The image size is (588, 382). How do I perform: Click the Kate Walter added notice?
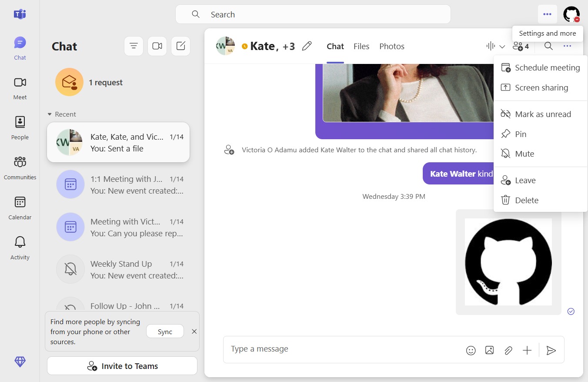(359, 150)
